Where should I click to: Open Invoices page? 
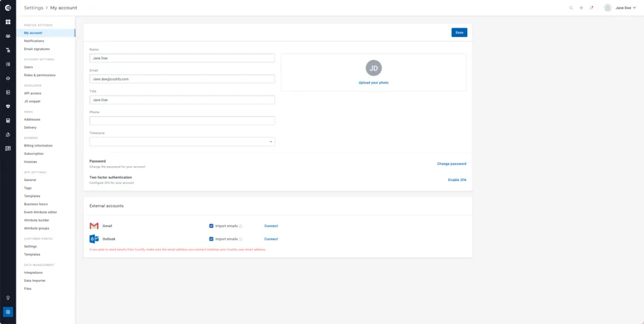[30, 162]
